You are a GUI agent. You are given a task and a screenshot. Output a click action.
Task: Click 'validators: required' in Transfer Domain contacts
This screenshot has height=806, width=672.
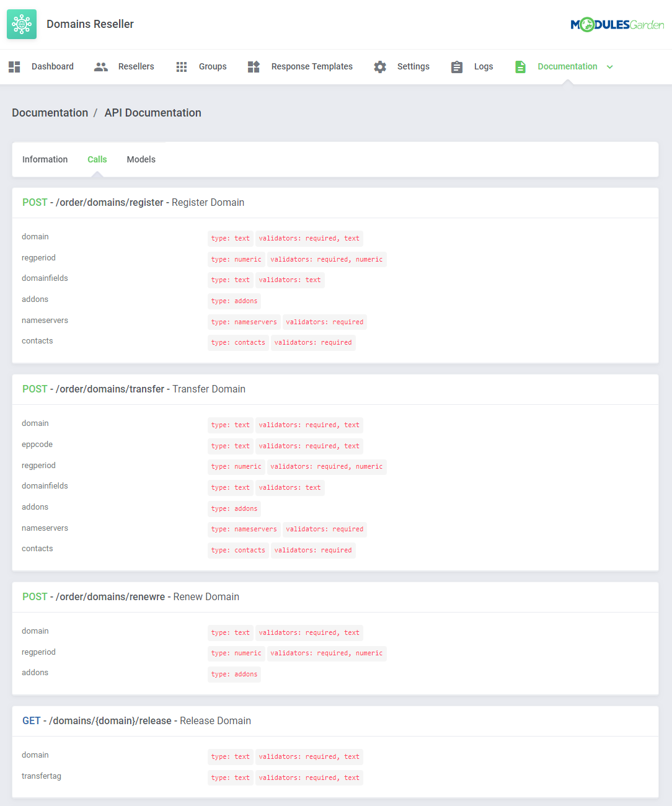click(x=313, y=551)
